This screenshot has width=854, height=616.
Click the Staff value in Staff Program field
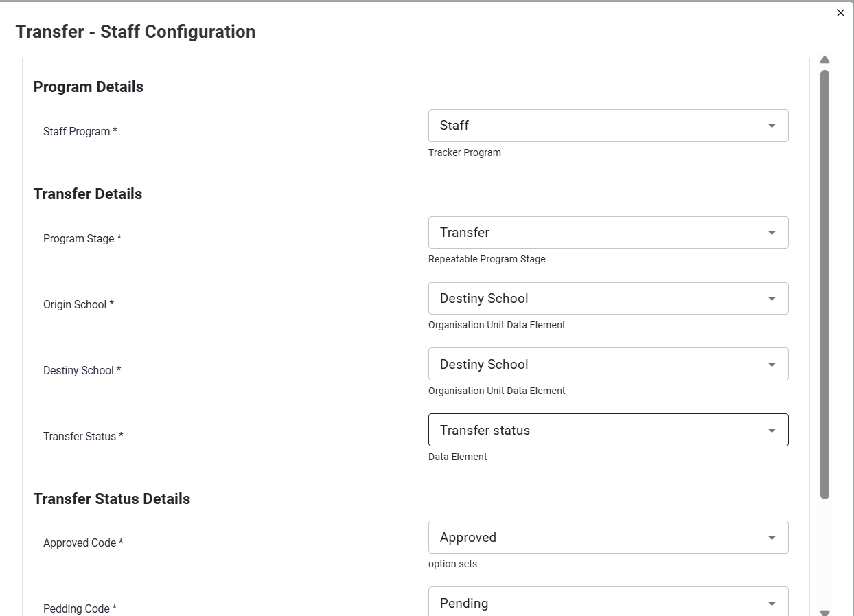(454, 126)
